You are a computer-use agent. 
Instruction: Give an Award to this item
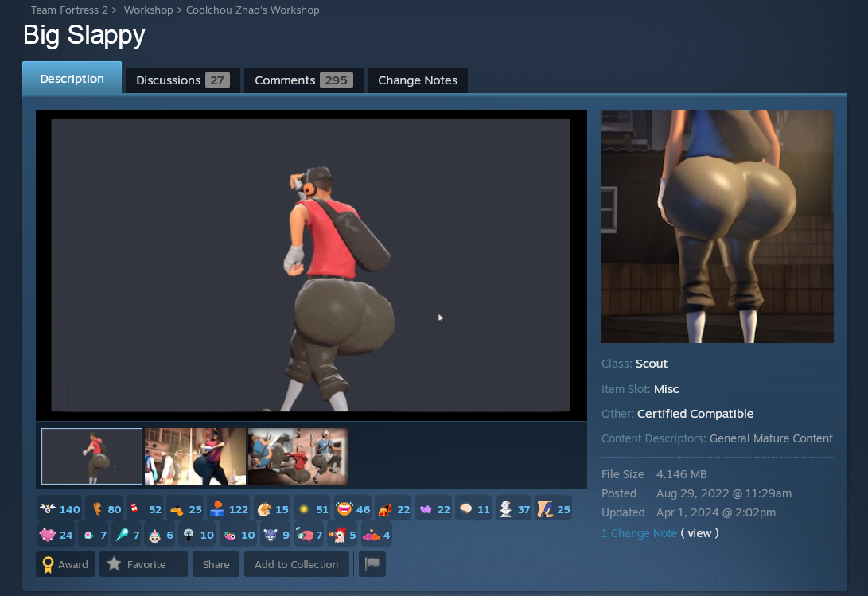point(65,564)
